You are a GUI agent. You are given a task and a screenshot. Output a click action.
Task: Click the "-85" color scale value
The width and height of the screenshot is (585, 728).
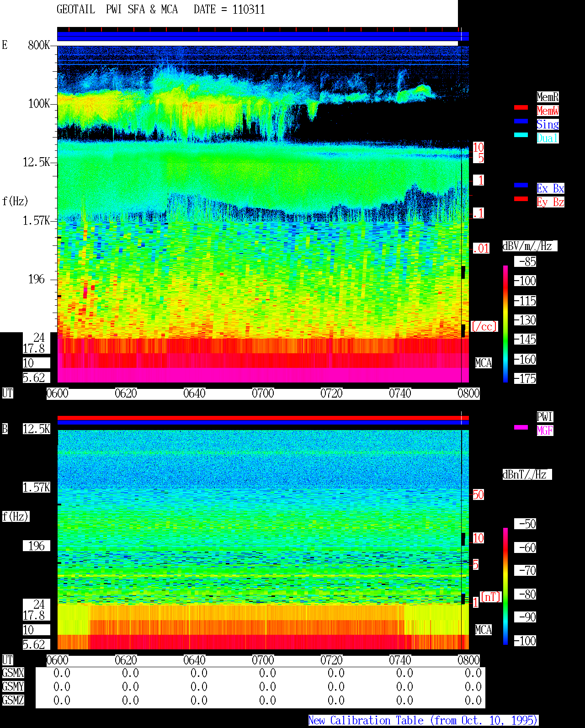pos(526,261)
